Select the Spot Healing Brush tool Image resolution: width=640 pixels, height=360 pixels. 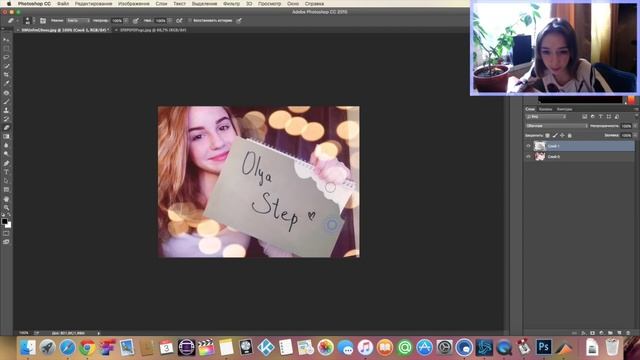(x=6, y=93)
